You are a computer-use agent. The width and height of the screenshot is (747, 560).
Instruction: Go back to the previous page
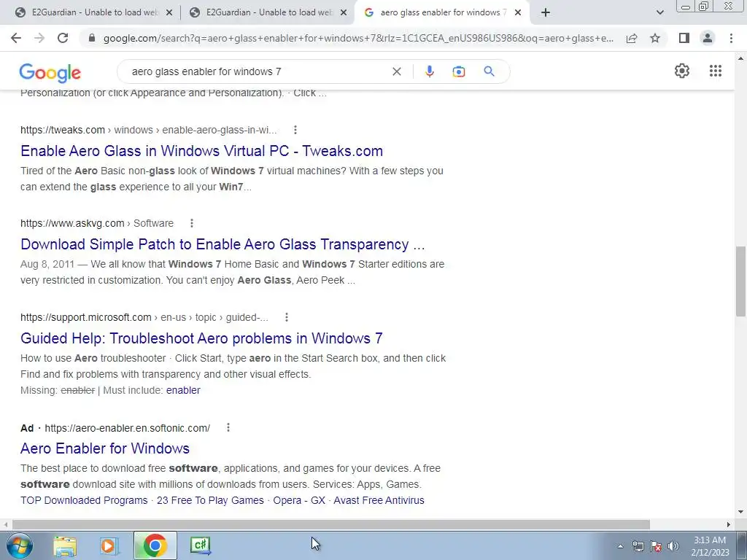click(x=16, y=38)
